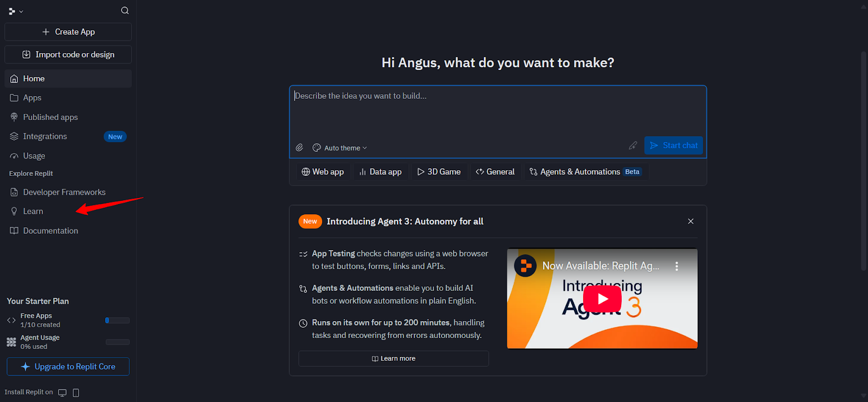
Task: Click the theme palette icon
Action: click(317, 148)
